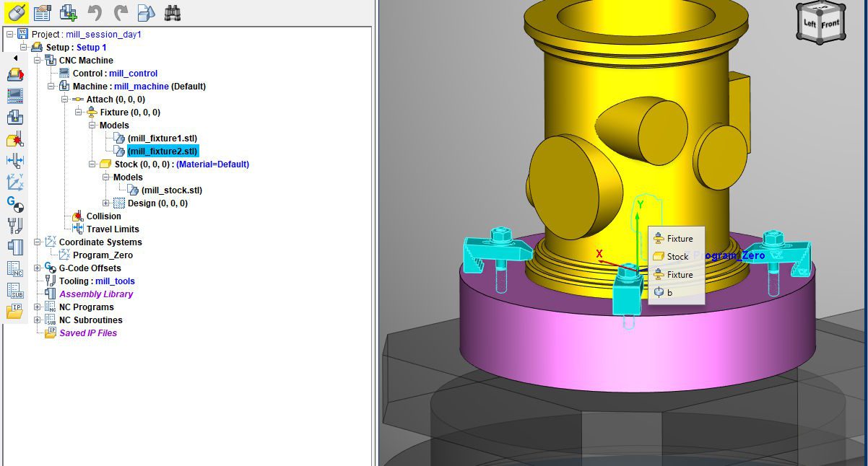Expand the NC Programs tree node

[38, 307]
